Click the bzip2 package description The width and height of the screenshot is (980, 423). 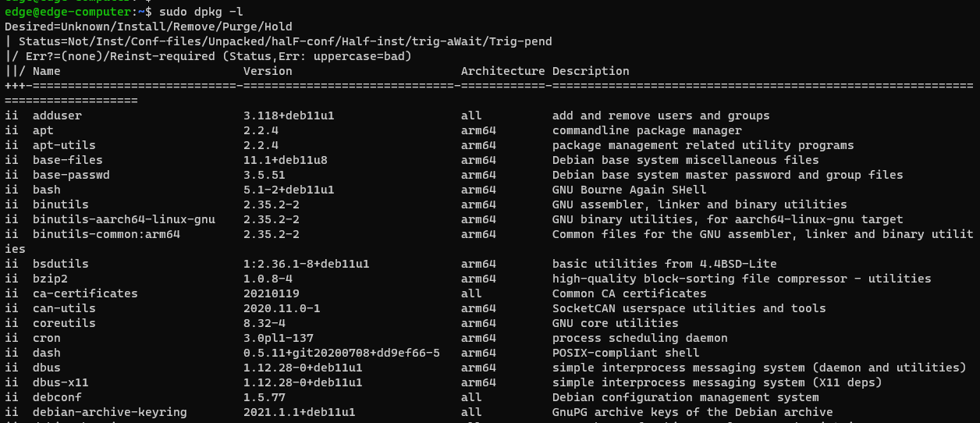click(x=741, y=279)
